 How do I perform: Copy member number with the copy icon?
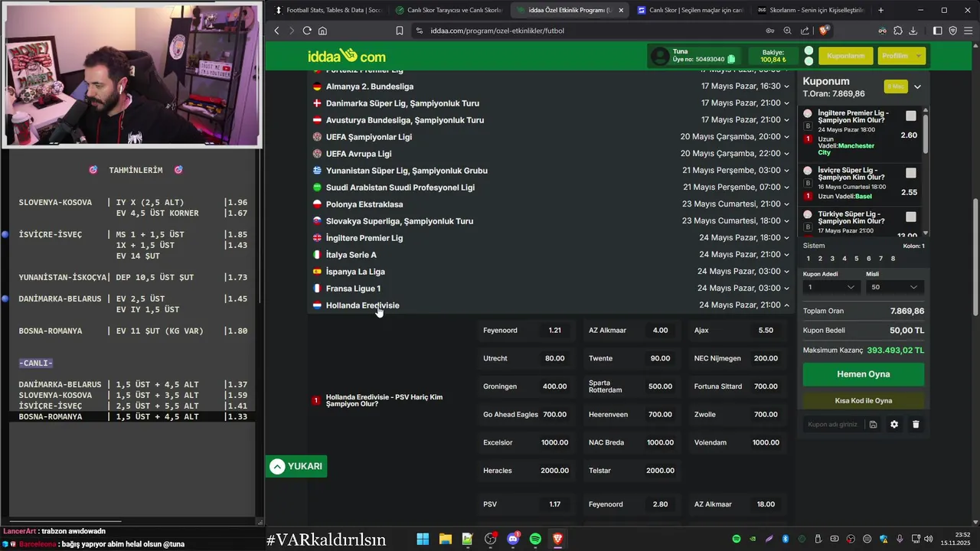(x=731, y=59)
